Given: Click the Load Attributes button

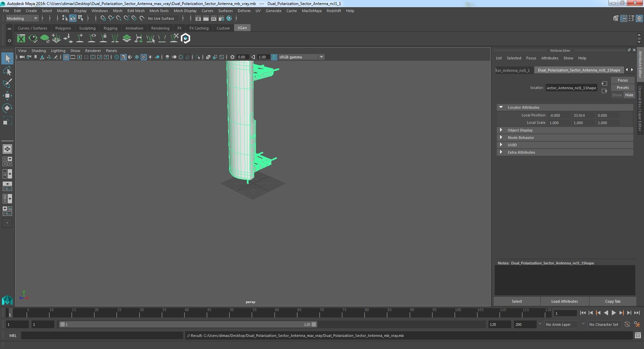Looking at the screenshot, I should (565, 301).
